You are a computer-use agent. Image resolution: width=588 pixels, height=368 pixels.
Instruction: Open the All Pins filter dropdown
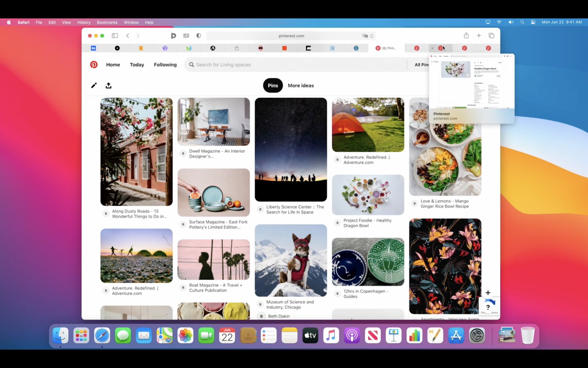[x=421, y=64]
